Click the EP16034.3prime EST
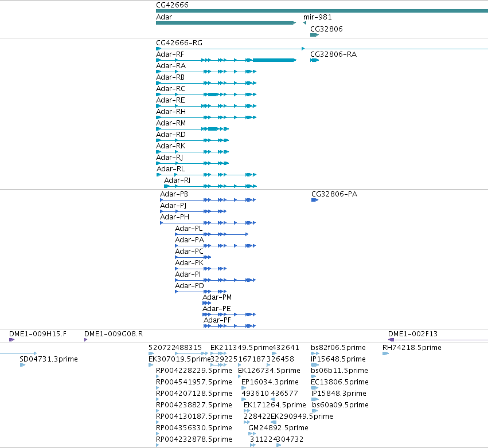 [244, 388]
